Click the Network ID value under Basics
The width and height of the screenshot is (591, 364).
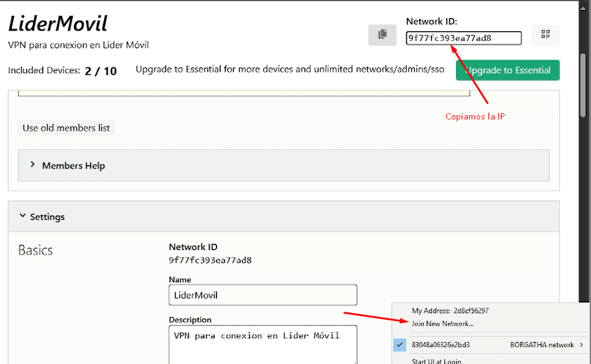pos(210,260)
